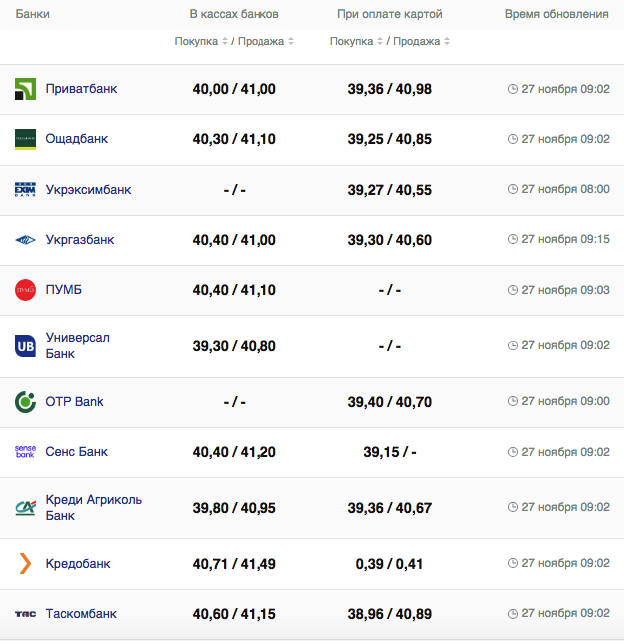Viewport: 624px width, 641px height.
Task: Click the green OTP Bank logo
Action: click(x=25, y=402)
